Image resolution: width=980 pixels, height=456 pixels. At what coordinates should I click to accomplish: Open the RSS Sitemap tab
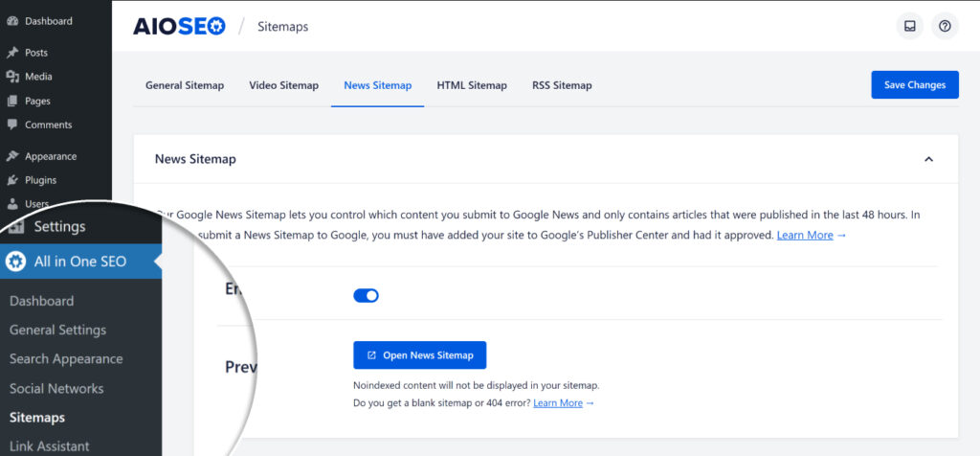click(x=562, y=85)
